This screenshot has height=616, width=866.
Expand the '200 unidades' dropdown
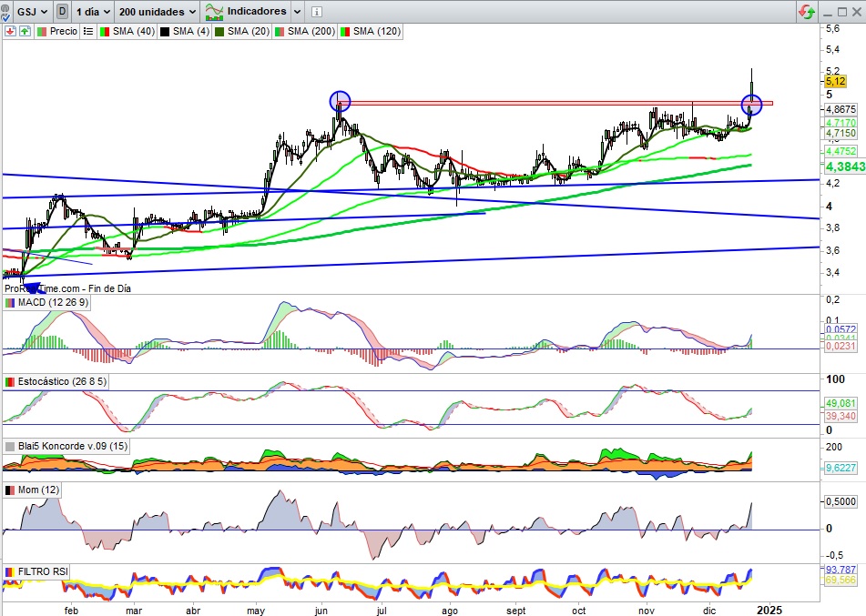click(158, 11)
